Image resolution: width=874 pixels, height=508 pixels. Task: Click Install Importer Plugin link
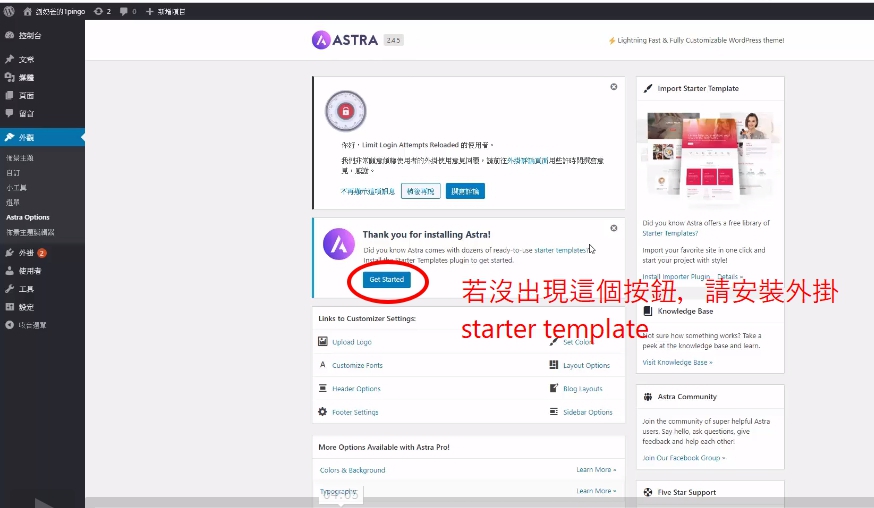tap(676, 277)
